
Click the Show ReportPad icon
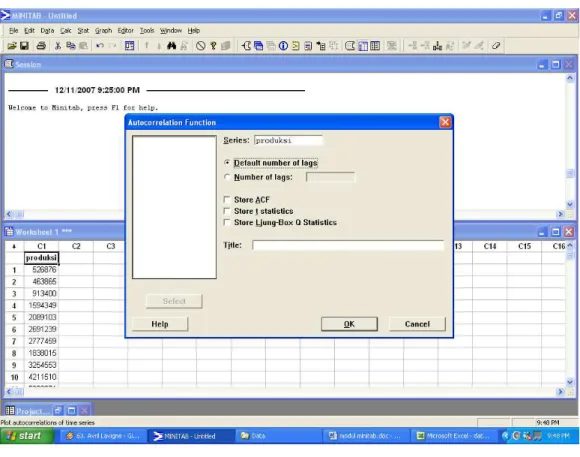pos(308,46)
